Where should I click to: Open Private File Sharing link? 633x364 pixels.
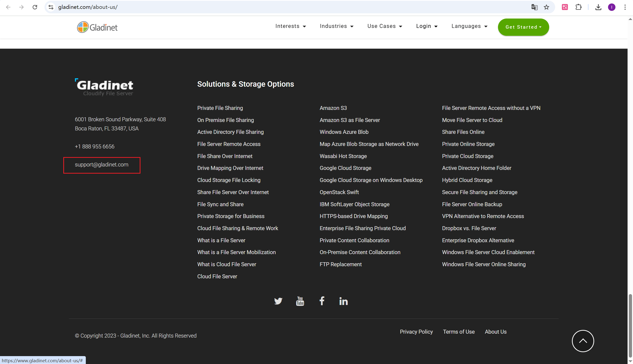click(x=220, y=108)
